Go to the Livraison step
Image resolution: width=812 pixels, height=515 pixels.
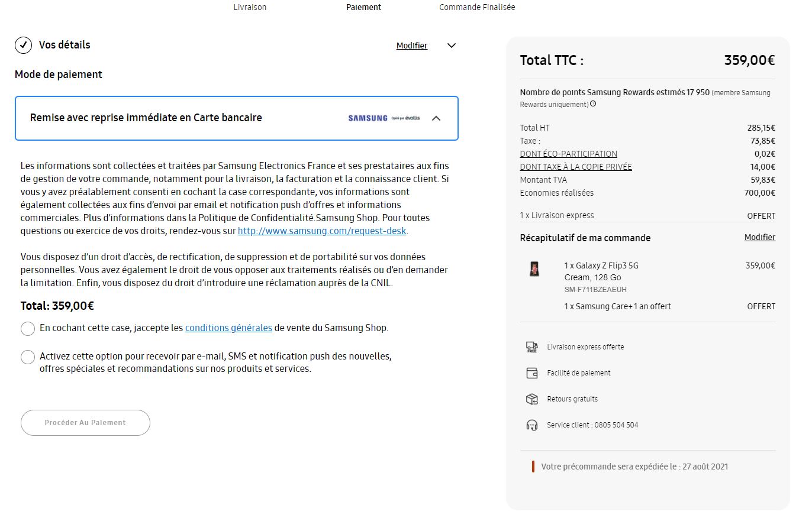point(250,7)
